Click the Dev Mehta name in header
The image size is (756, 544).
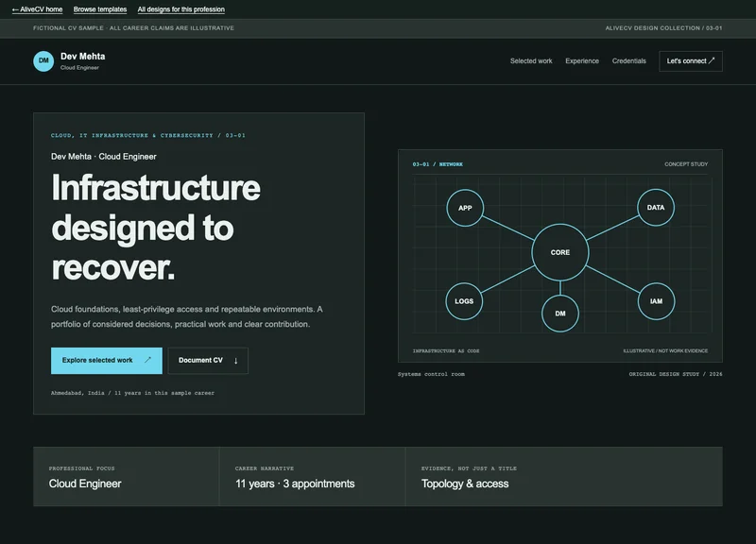click(x=82, y=57)
